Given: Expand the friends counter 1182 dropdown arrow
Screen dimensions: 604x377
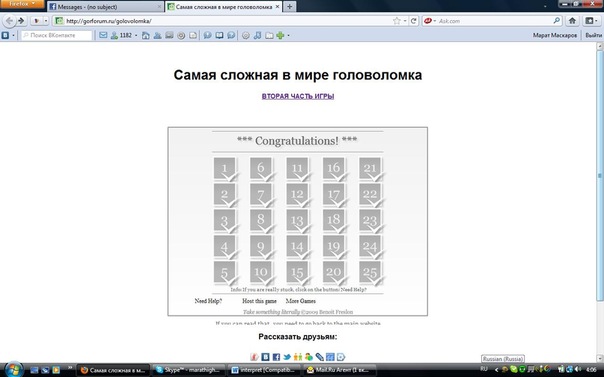Looking at the screenshot, I should pyautogui.click(x=136, y=35).
